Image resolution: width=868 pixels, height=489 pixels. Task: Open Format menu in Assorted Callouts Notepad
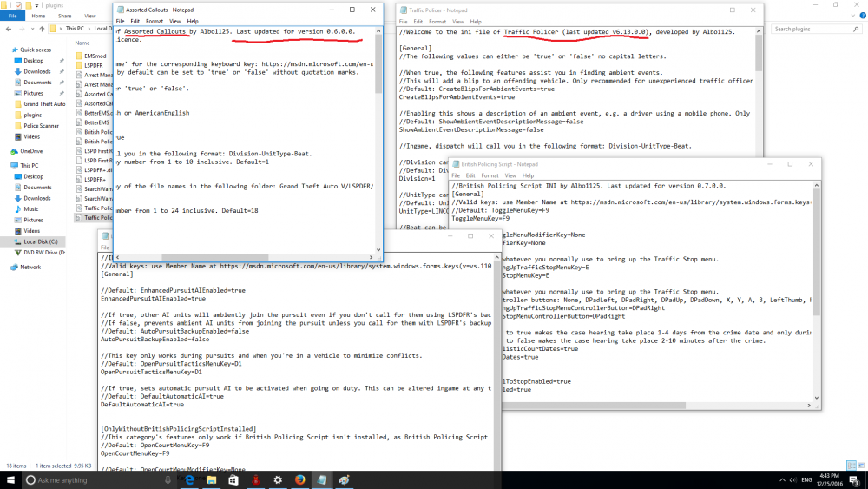click(154, 21)
